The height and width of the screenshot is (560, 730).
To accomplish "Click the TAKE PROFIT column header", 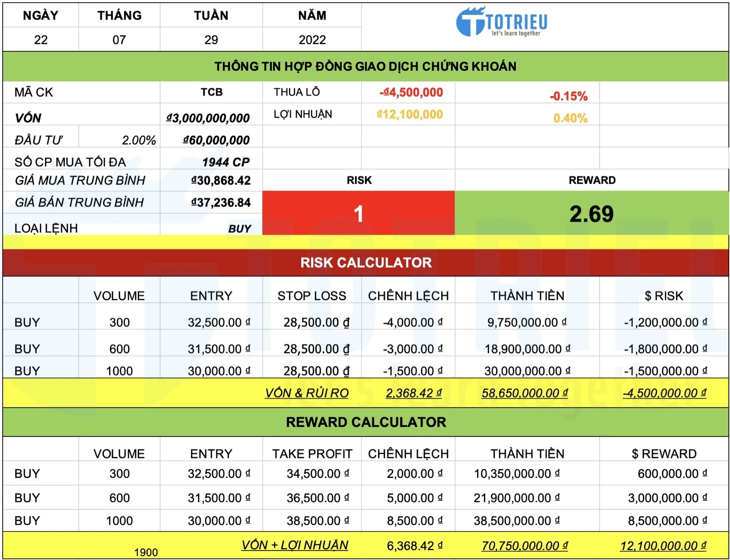I will [x=312, y=454].
